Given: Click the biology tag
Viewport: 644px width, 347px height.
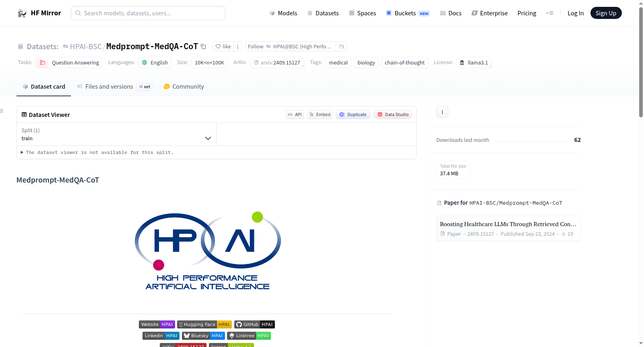Looking at the screenshot, I should coord(366,63).
